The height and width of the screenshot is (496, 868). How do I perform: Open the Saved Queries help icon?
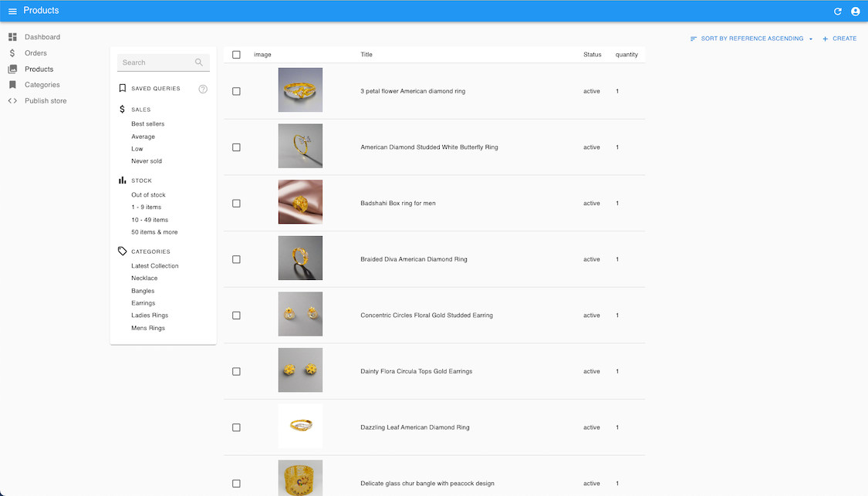pyautogui.click(x=203, y=89)
